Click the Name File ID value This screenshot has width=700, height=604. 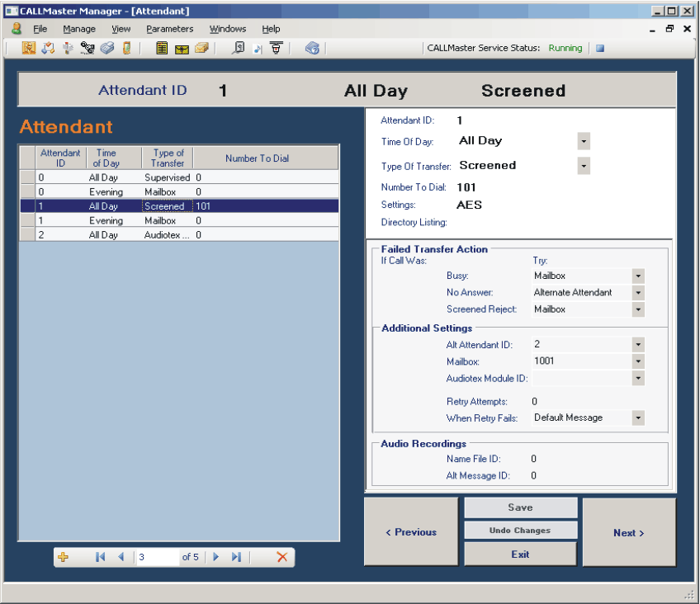pos(534,459)
